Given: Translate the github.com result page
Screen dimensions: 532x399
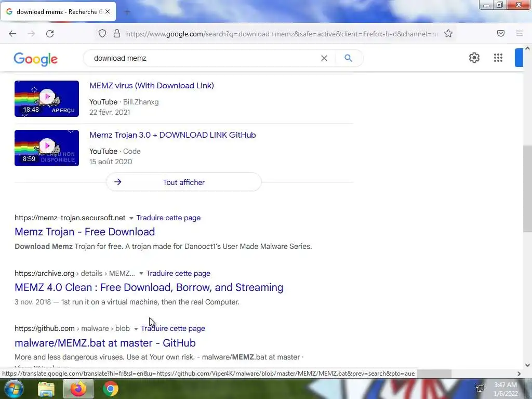Looking at the screenshot, I should coord(173,328).
